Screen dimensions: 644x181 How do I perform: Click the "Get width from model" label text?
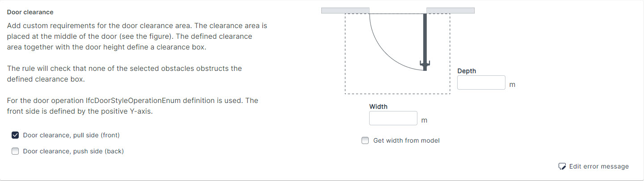406,140
